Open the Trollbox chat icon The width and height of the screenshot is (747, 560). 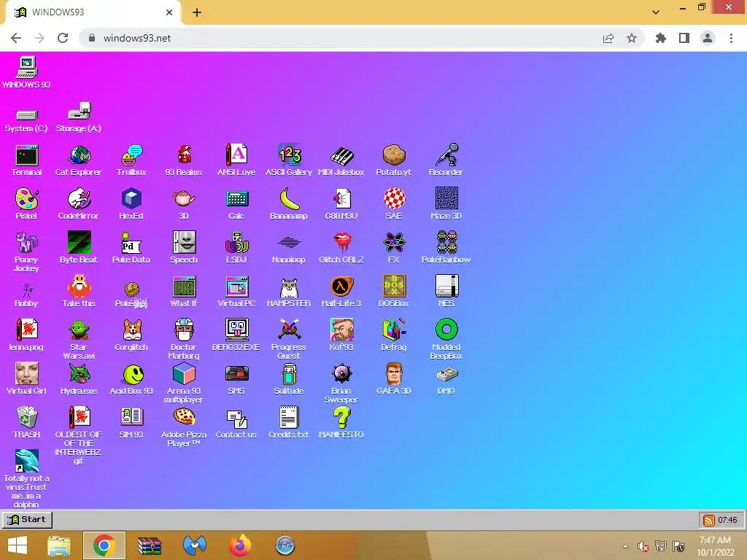pos(131,160)
